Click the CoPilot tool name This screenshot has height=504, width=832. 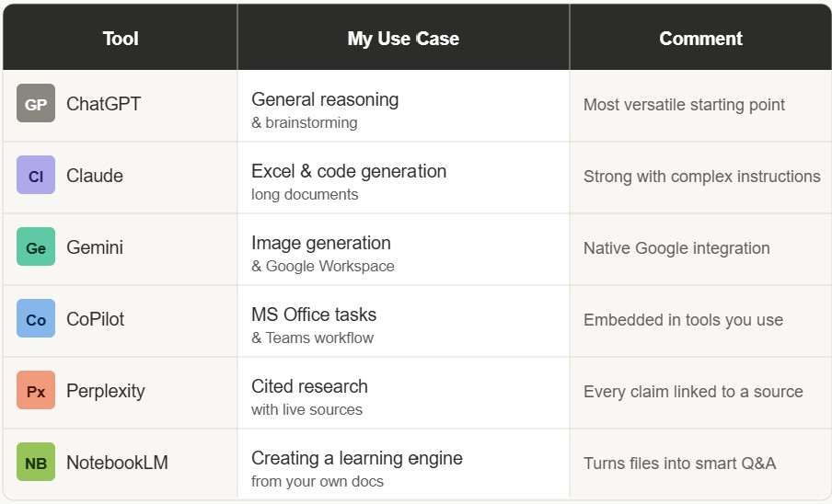[x=96, y=319]
